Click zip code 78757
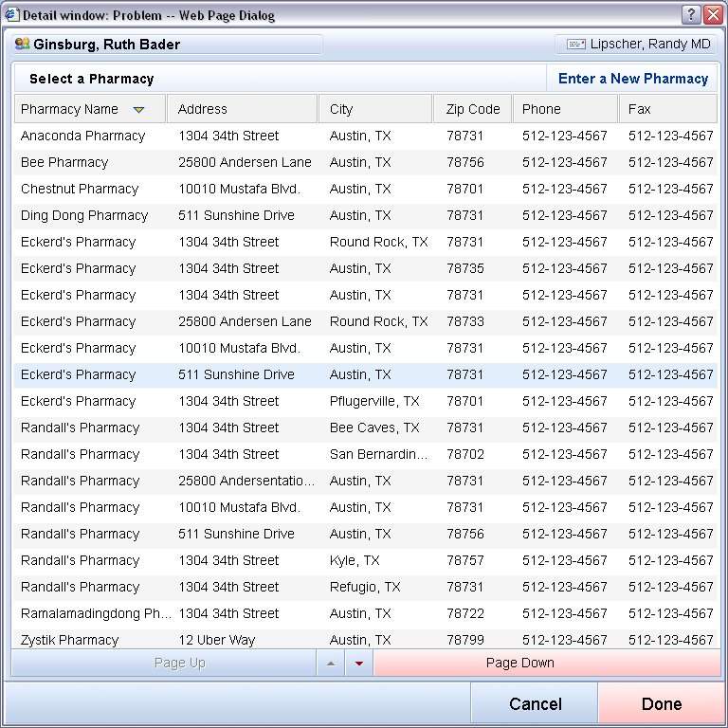Viewport: 728px width, 728px height. [465, 560]
